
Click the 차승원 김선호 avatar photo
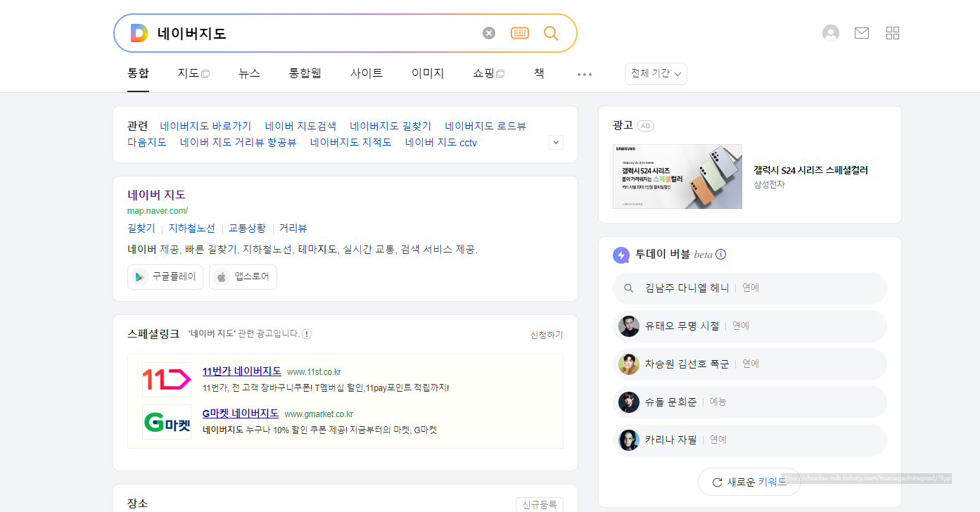629,364
